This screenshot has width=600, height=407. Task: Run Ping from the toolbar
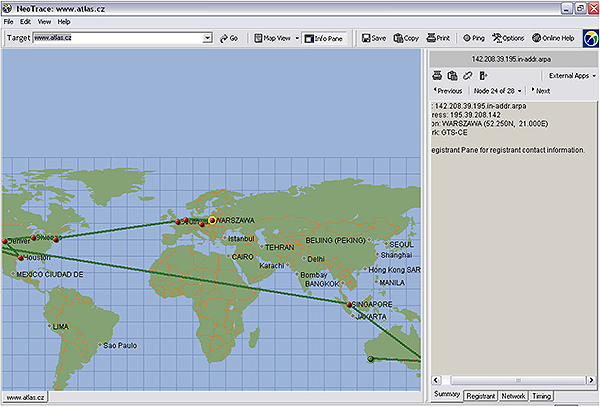(474, 38)
